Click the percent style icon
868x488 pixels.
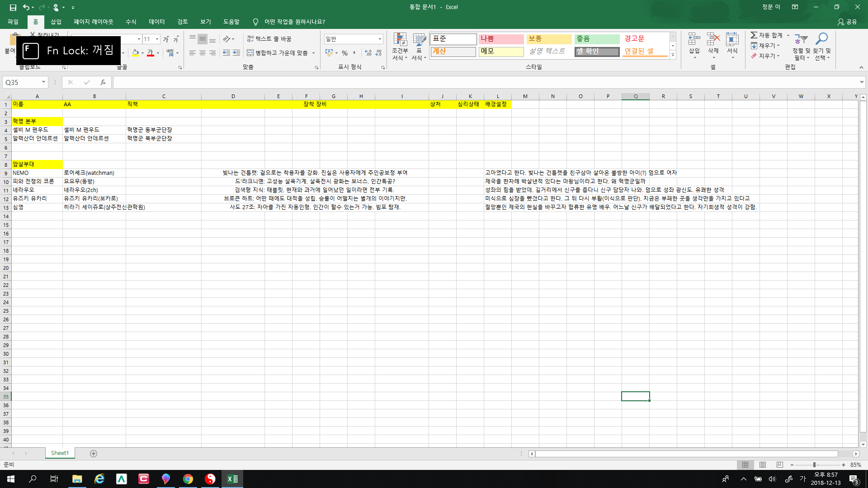tap(344, 53)
